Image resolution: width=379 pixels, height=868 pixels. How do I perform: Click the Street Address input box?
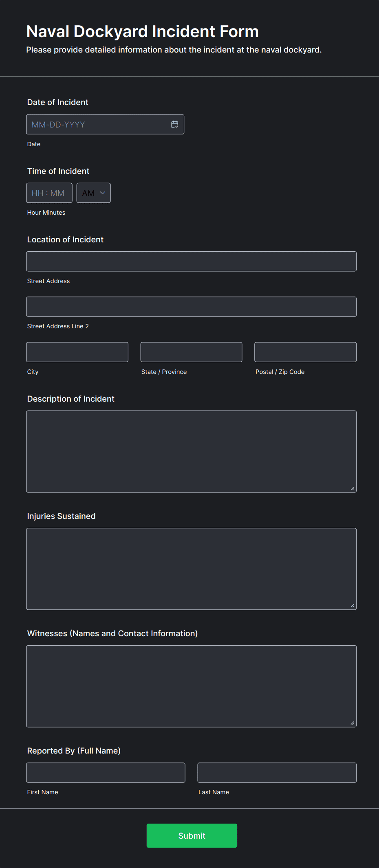point(191,261)
